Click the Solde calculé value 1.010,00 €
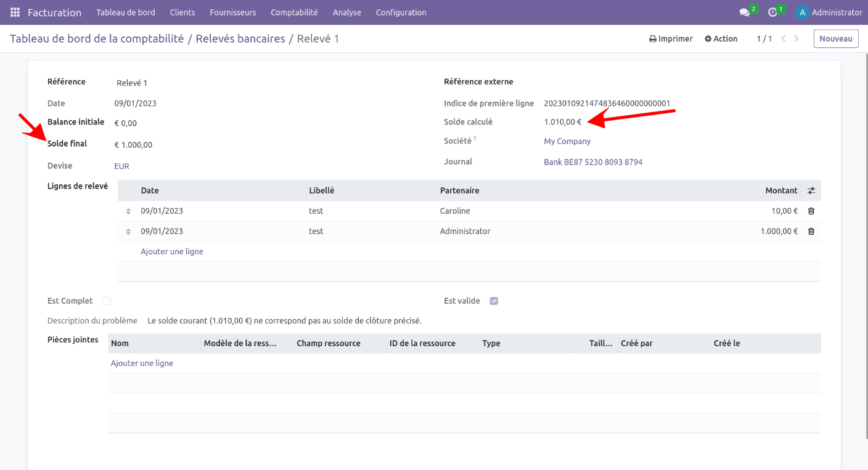Viewport: 868px width, 470px height. coord(562,122)
